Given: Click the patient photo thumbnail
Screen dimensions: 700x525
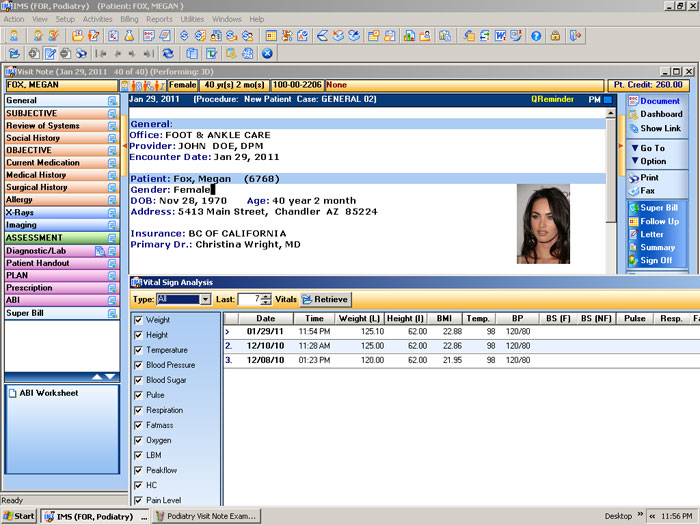Looking at the screenshot, I should coord(543,224).
